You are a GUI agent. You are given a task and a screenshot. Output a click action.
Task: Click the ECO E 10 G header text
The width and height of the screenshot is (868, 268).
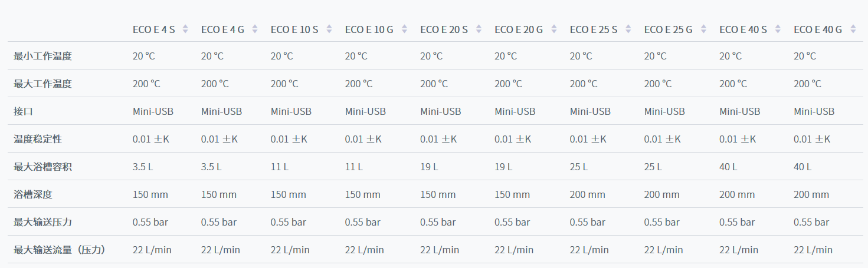369,29
